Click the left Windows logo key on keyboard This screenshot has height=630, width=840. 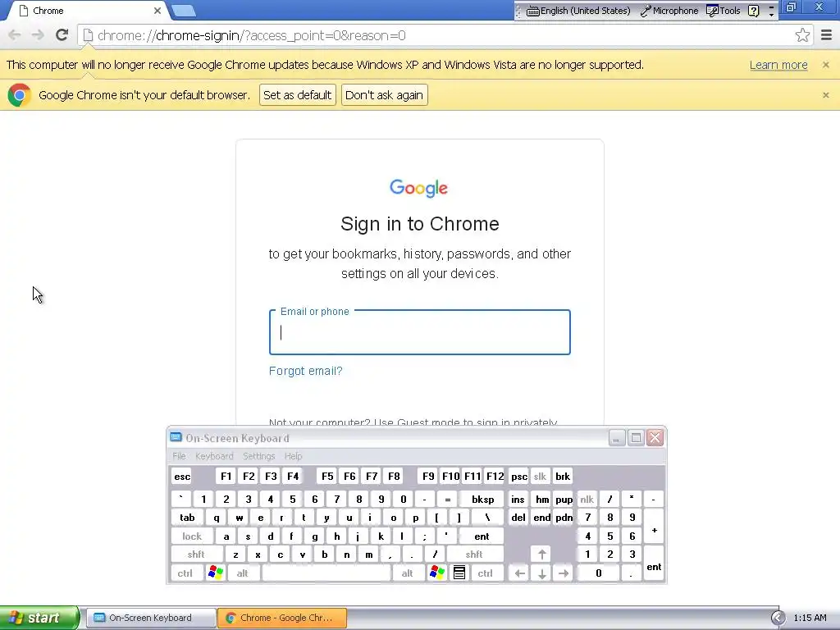tap(216, 573)
